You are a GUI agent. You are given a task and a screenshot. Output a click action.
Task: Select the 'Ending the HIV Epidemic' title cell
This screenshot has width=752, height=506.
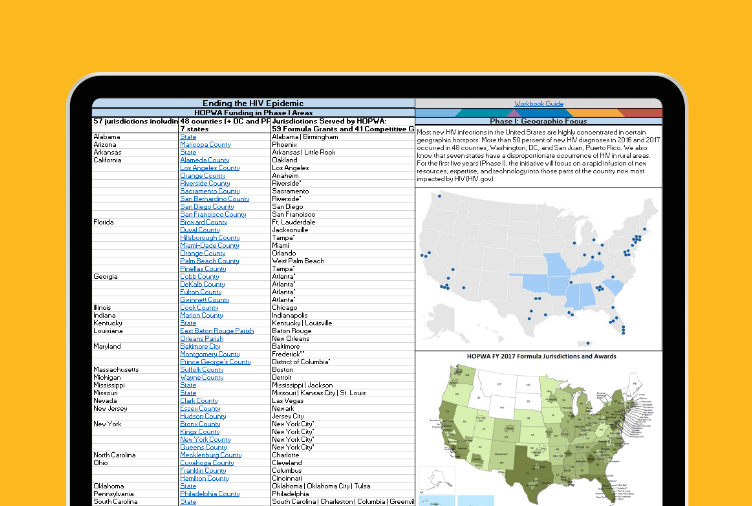[253, 103]
